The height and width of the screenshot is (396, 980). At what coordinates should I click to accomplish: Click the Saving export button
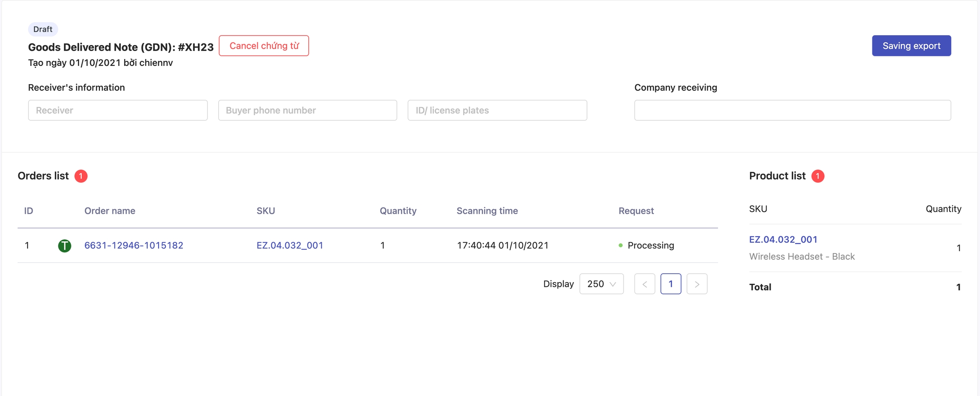pos(911,46)
